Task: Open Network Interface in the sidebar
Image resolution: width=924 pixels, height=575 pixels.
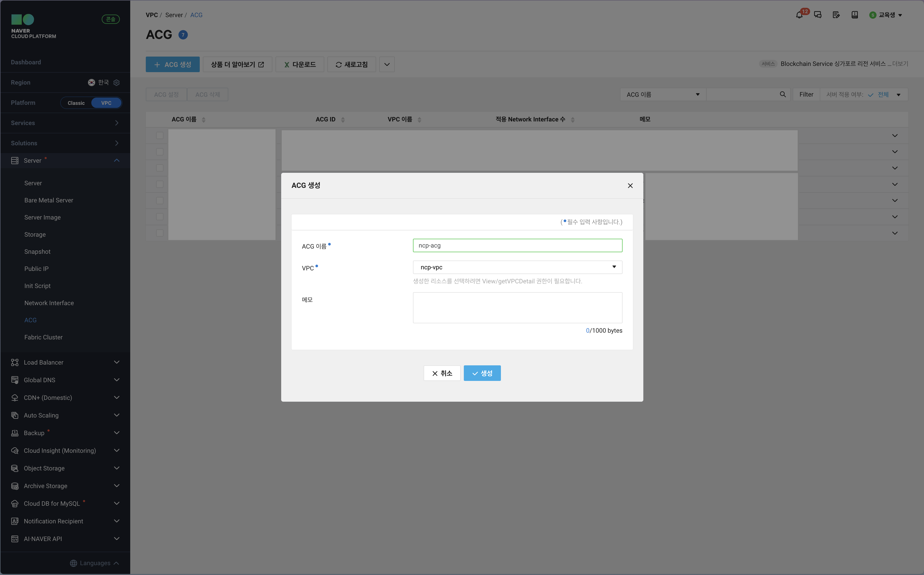Action: pyautogui.click(x=49, y=303)
